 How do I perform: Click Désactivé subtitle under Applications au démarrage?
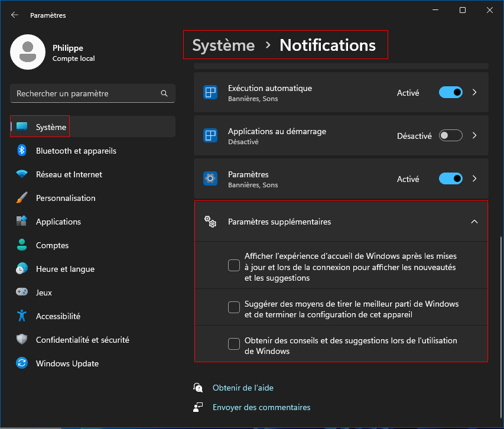(x=243, y=142)
